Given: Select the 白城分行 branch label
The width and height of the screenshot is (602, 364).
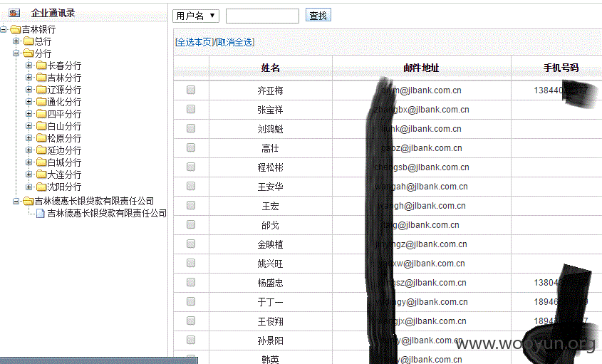Looking at the screenshot, I should pyautogui.click(x=64, y=163).
